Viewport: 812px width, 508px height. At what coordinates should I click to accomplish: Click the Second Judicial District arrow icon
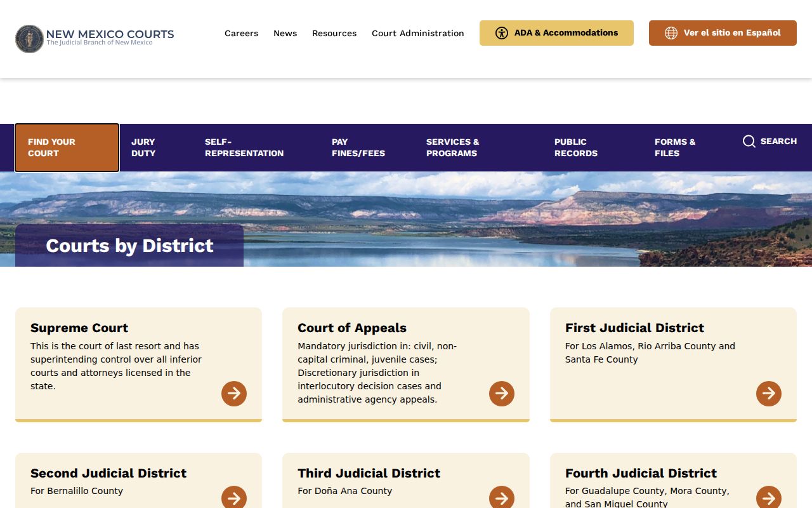(x=234, y=498)
